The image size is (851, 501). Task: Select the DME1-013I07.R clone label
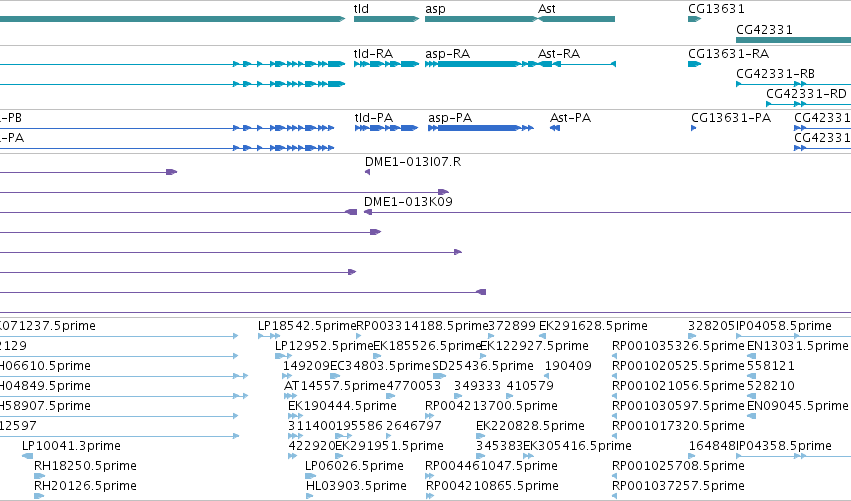point(413,161)
